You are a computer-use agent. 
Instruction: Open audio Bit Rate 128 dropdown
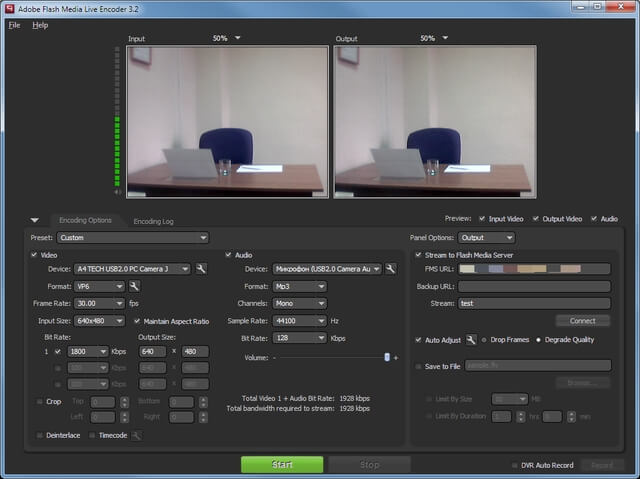point(300,338)
